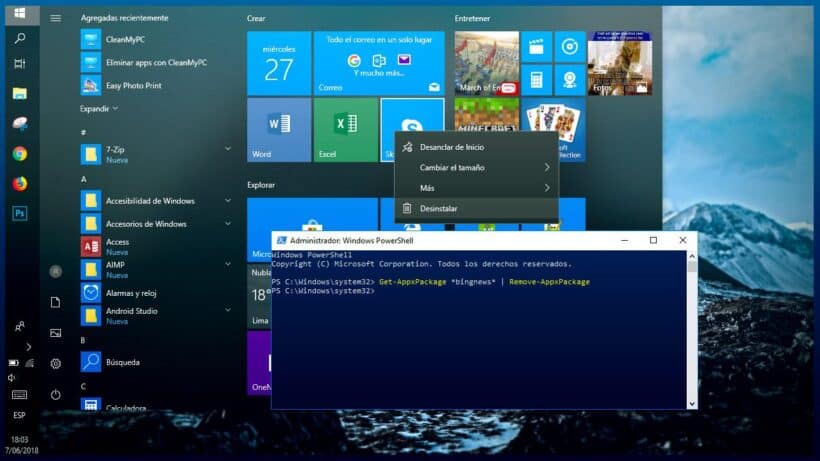
Task: Open the paint palette taskbar app
Action: (x=20, y=123)
